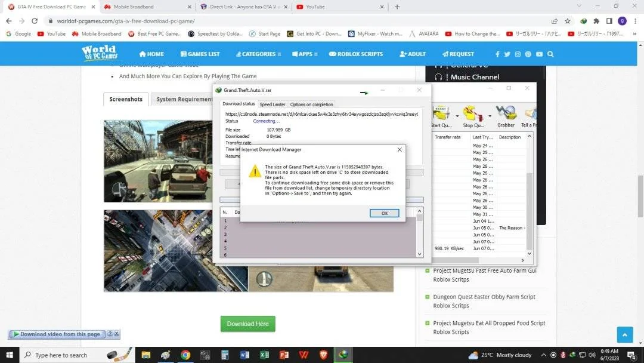Click the green Download Here button

click(x=247, y=324)
